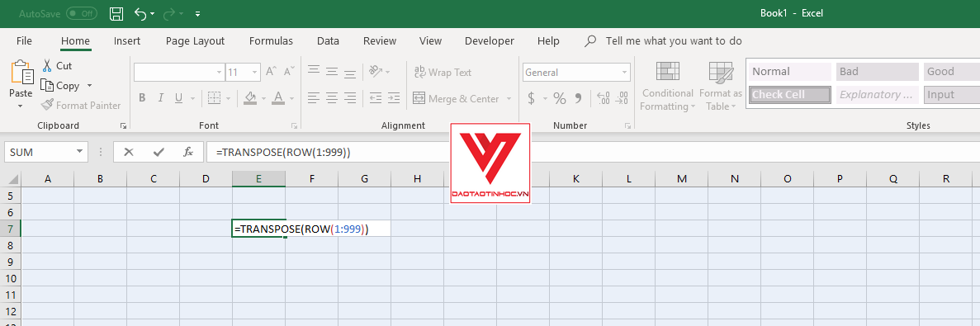Viewport: 980px width, 326px height.
Task: Switch to the Formulas tab
Action: pos(271,40)
